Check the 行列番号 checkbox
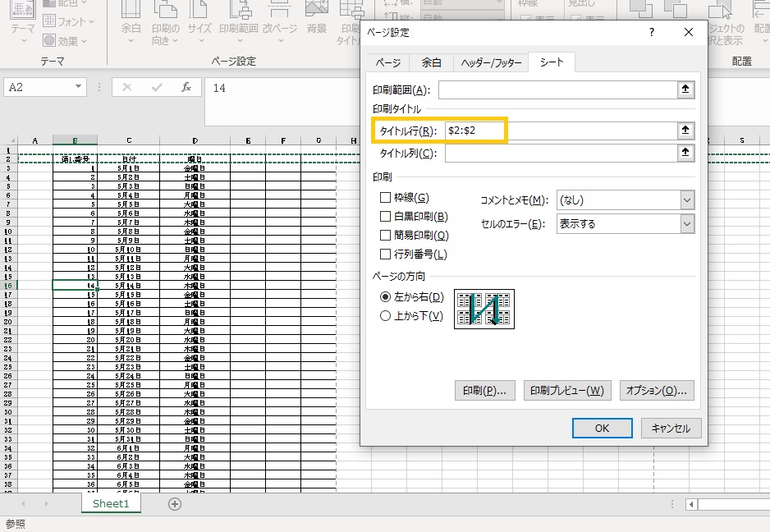This screenshot has width=770, height=532. [385, 255]
